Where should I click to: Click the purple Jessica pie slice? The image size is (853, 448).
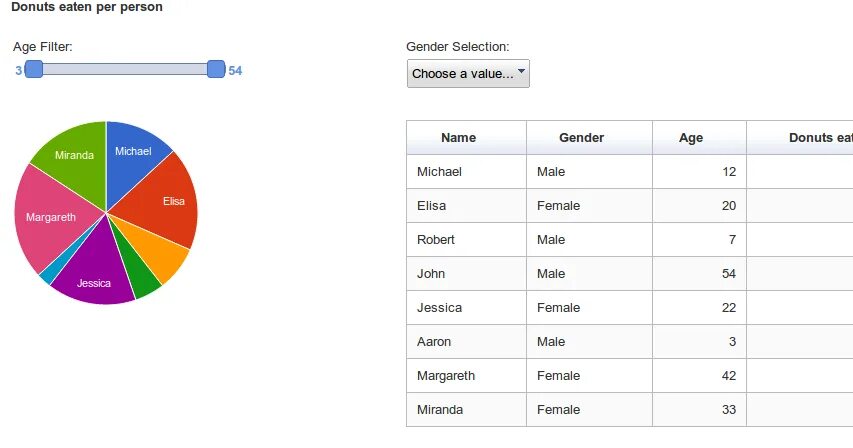94,279
